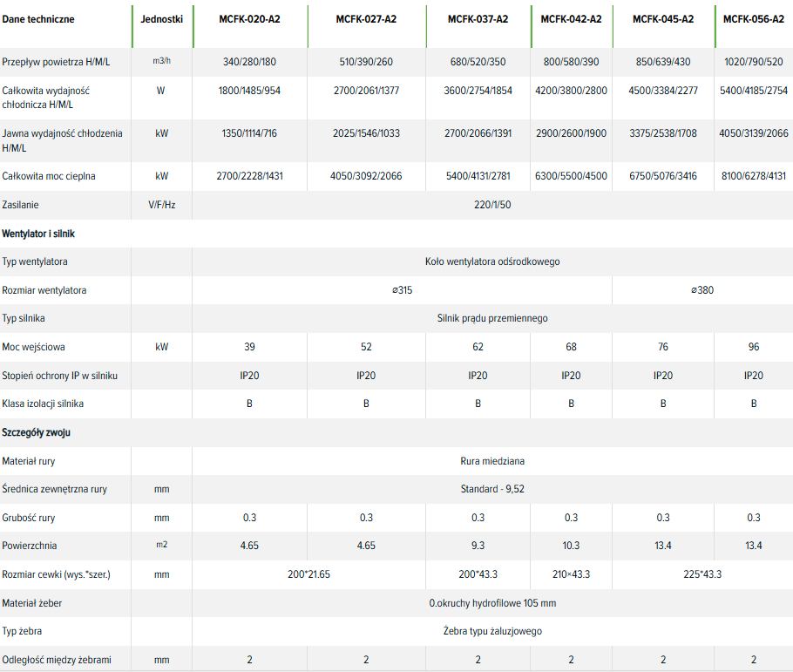Select the power supply value 220/1/50
This screenshot has height=672, width=793.
tap(492, 205)
